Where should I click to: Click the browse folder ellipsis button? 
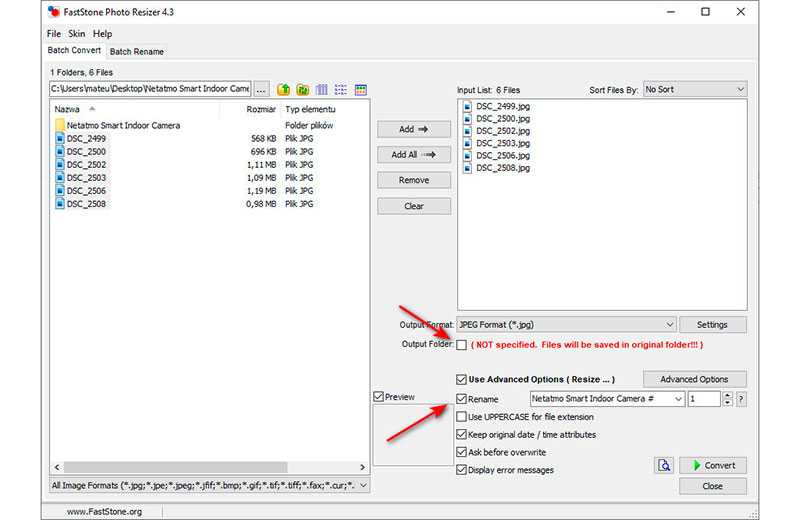(261, 89)
